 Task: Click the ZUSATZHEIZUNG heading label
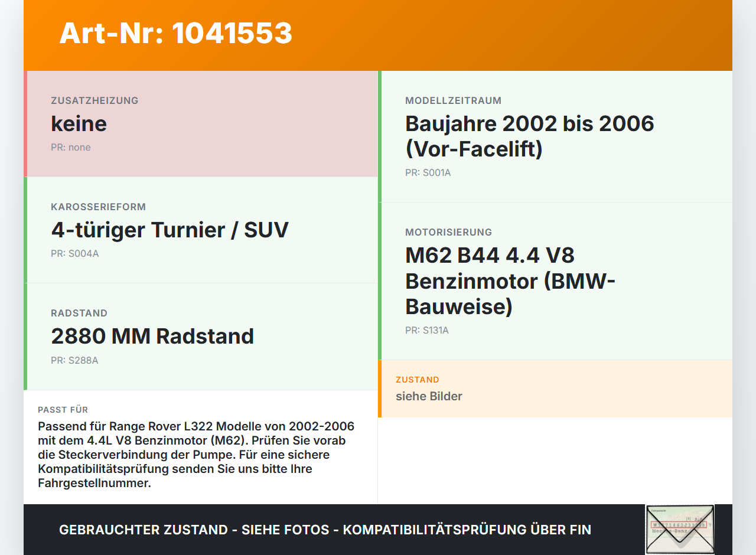(94, 100)
